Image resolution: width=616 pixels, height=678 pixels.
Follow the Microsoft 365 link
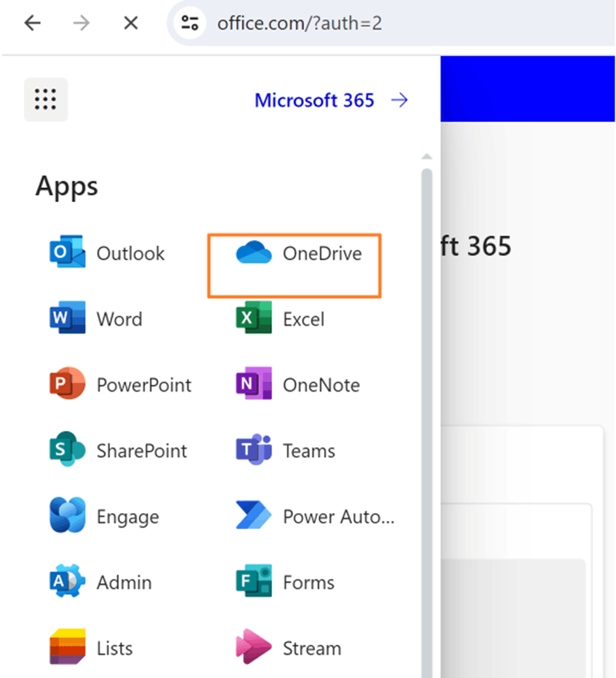point(314,100)
